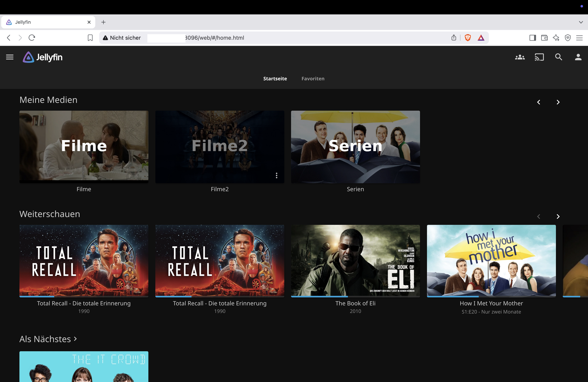
Task: Go back with the browser back arrow
Action: point(9,38)
